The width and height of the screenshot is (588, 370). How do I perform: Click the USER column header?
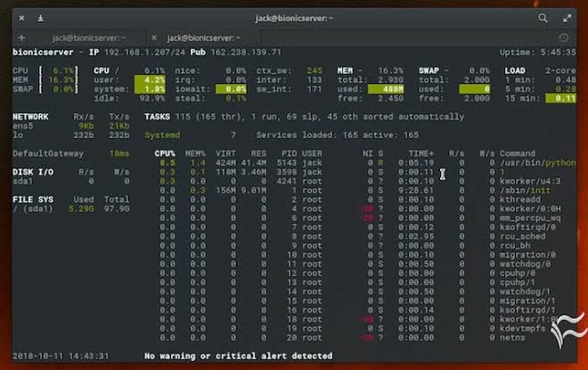(x=312, y=153)
